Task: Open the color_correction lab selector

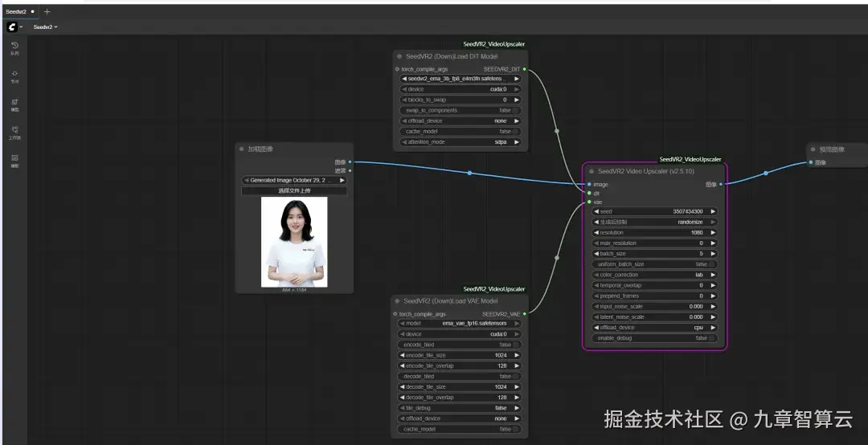Action: click(655, 275)
